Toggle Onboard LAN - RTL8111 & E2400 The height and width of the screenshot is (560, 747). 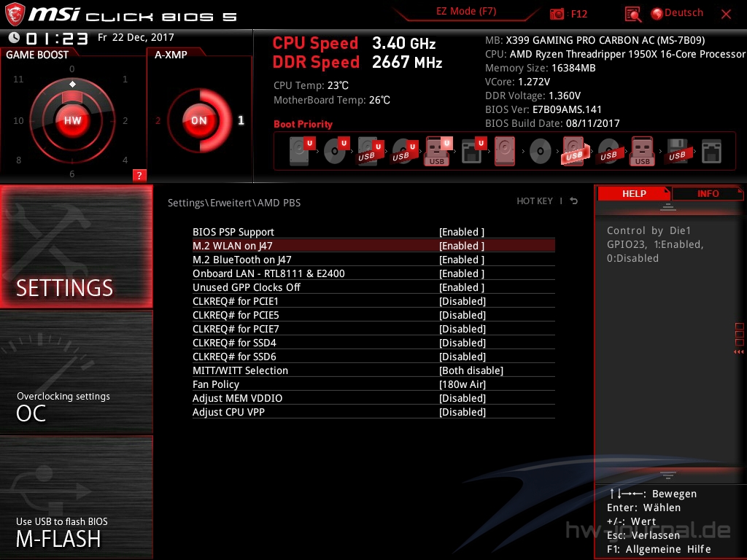pyautogui.click(x=373, y=273)
